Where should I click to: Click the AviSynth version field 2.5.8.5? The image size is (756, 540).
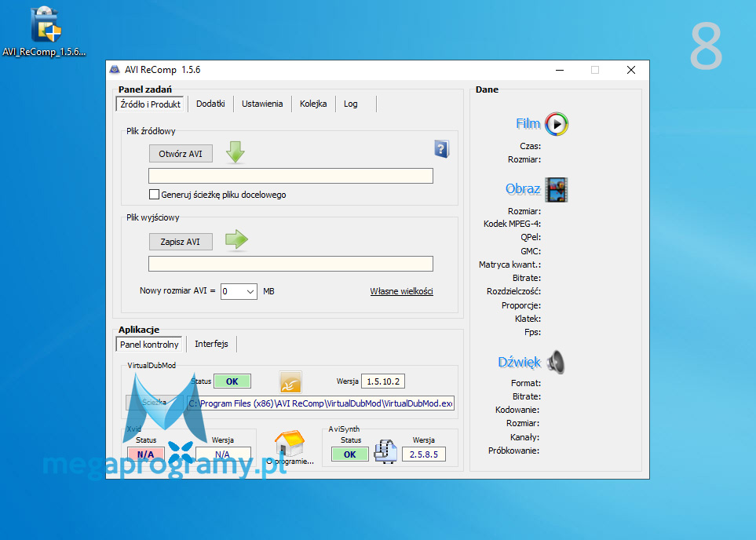[424, 454]
